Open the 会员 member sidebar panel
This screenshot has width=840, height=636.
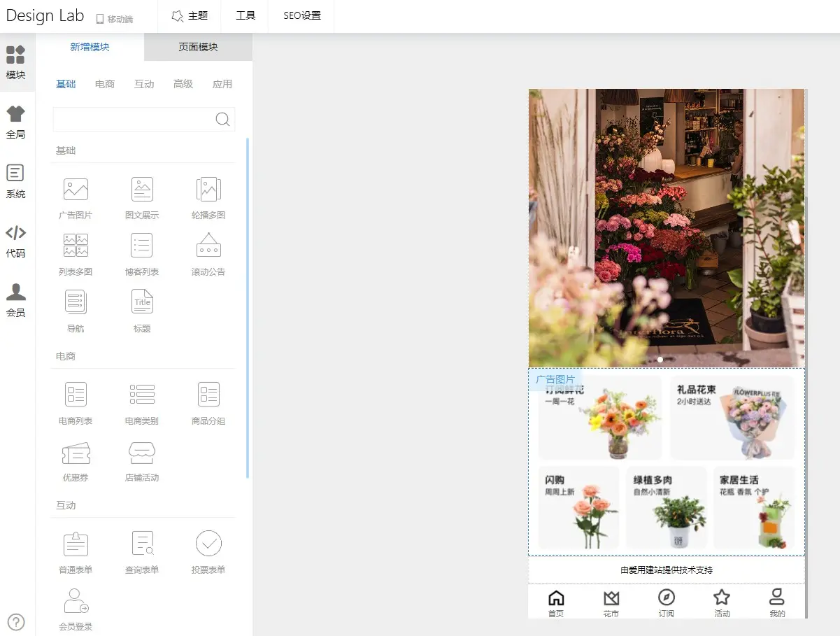pyautogui.click(x=16, y=300)
